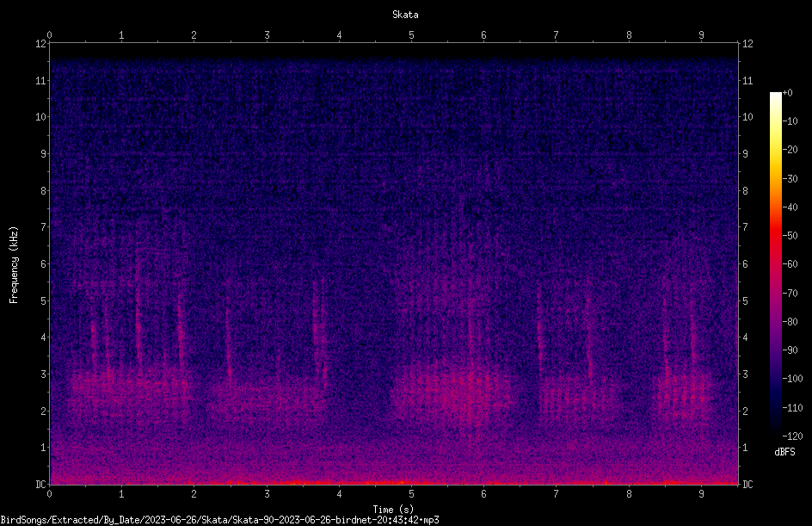Viewport: 812px width, 526px height.
Task: Click '1' on the left frequency axis
Action: (x=44, y=448)
